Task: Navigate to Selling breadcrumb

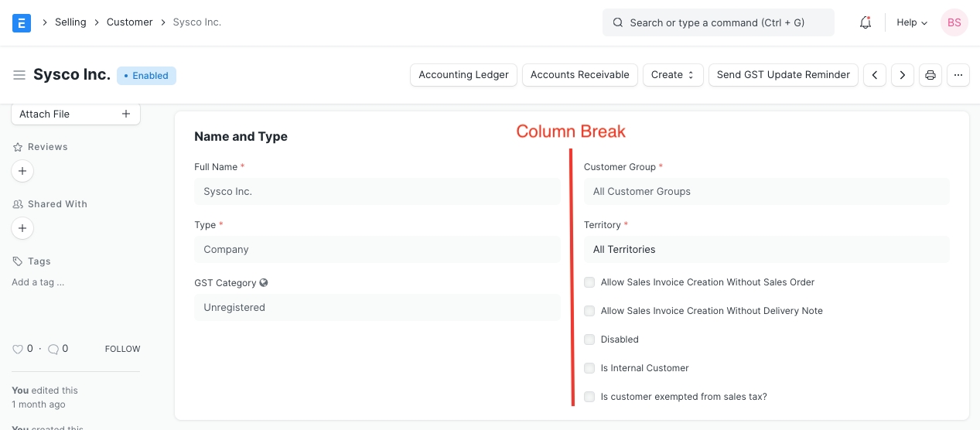Action: [x=70, y=22]
